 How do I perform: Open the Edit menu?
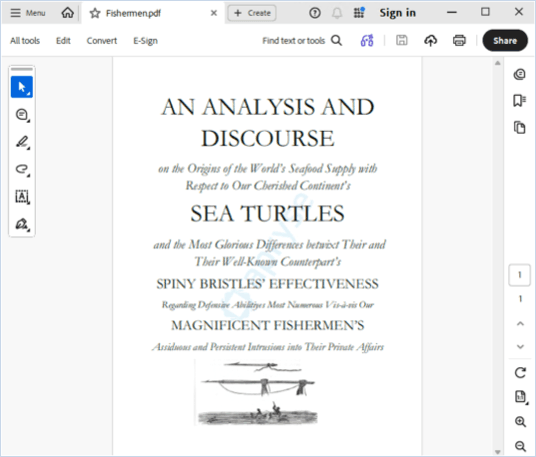click(63, 41)
